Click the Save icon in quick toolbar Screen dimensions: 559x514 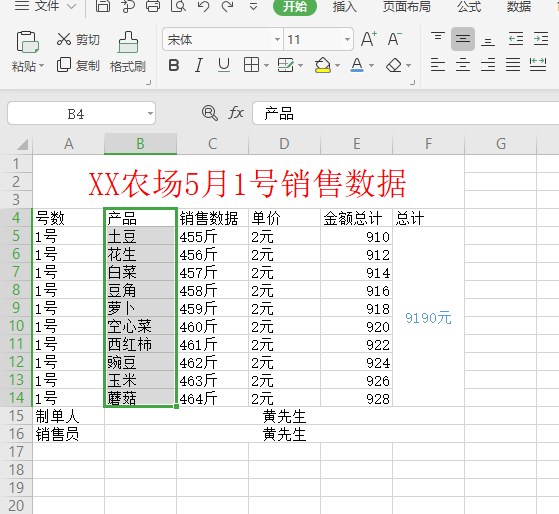pyautogui.click(x=103, y=6)
